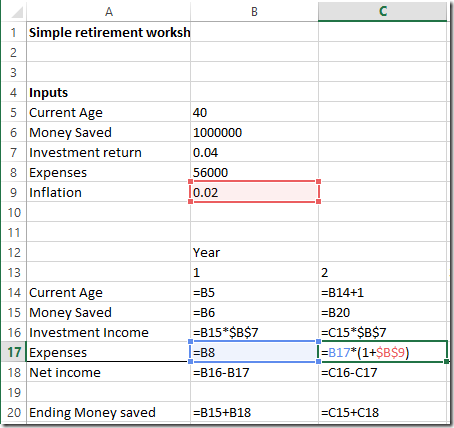Click the Money Saved value 1000000
Screen dimensions: 454x428
click(x=254, y=132)
